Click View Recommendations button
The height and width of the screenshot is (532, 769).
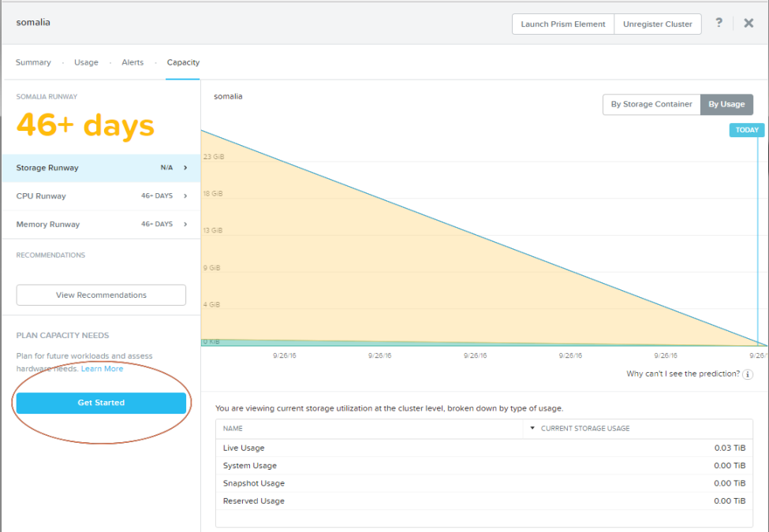[x=101, y=295]
